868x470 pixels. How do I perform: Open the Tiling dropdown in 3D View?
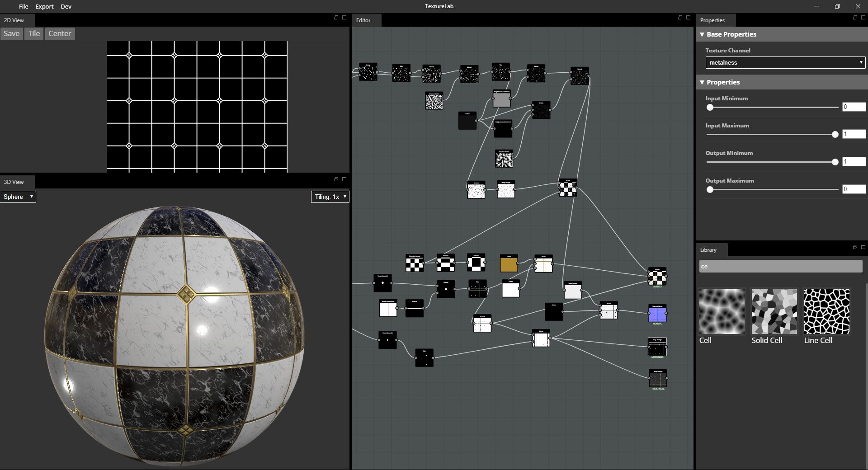(330, 197)
